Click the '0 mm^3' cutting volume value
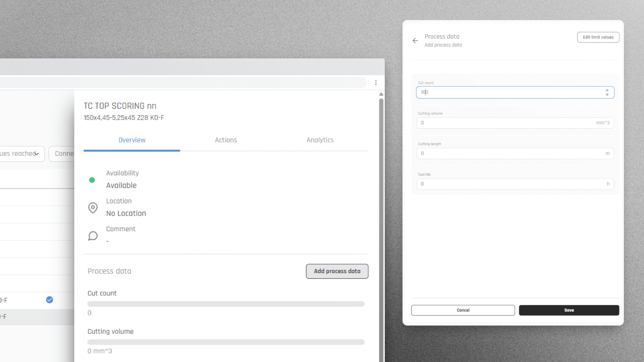This screenshot has width=644, height=362. tap(100, 351)
